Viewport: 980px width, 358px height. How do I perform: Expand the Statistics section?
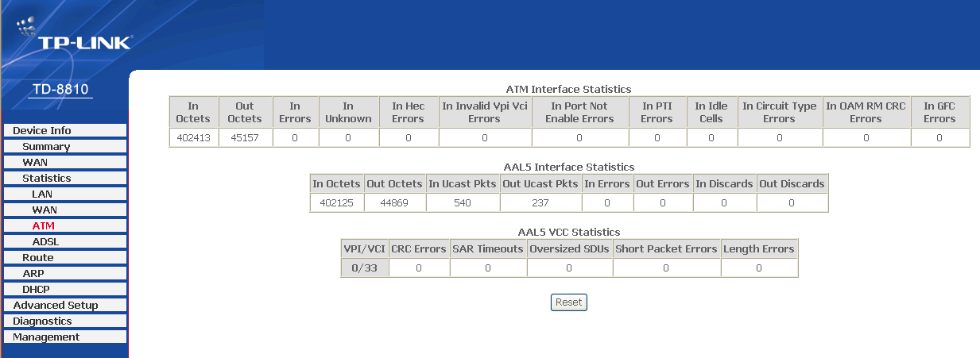pyautogui.click(x=47, y=178)
